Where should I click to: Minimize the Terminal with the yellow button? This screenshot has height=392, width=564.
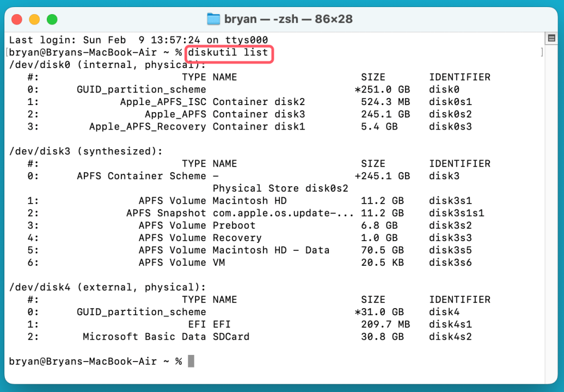pos(34,20)
